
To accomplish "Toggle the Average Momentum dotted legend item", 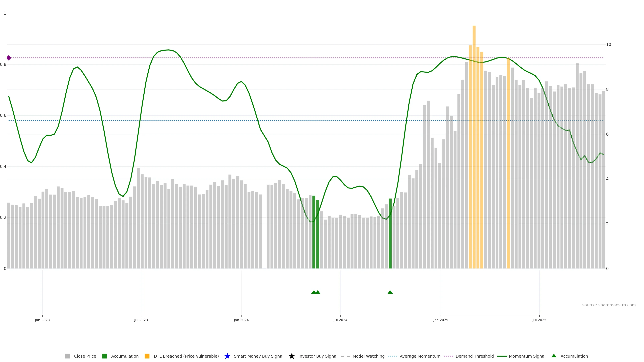I will pos(392,356).
